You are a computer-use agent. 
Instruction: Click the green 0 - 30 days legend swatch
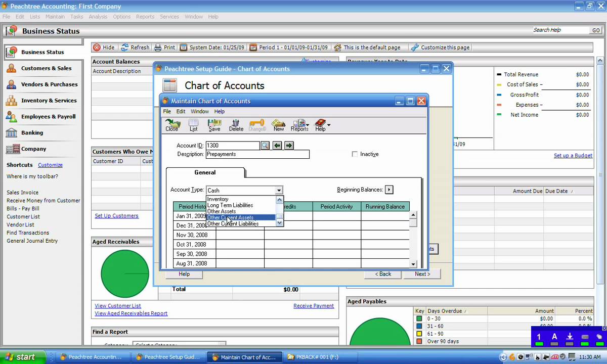(419, 319)
